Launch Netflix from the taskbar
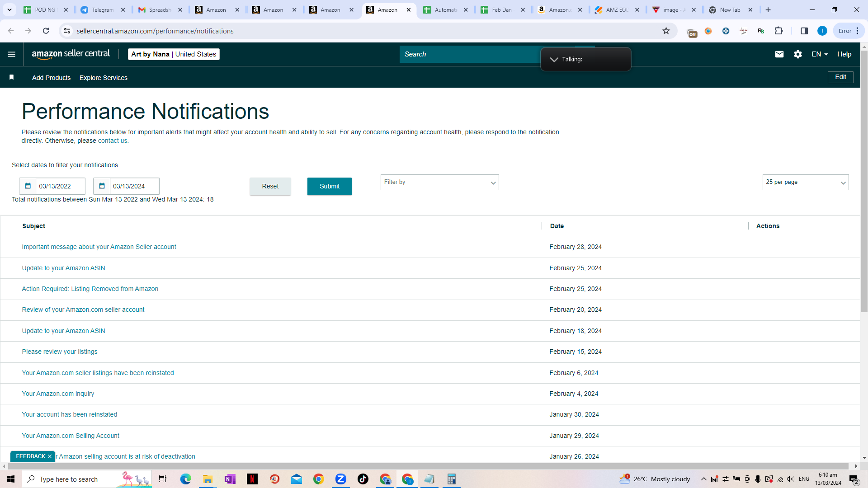Viewport: 868px width, 488px height. pyautogui.click(x=252, y=479)
